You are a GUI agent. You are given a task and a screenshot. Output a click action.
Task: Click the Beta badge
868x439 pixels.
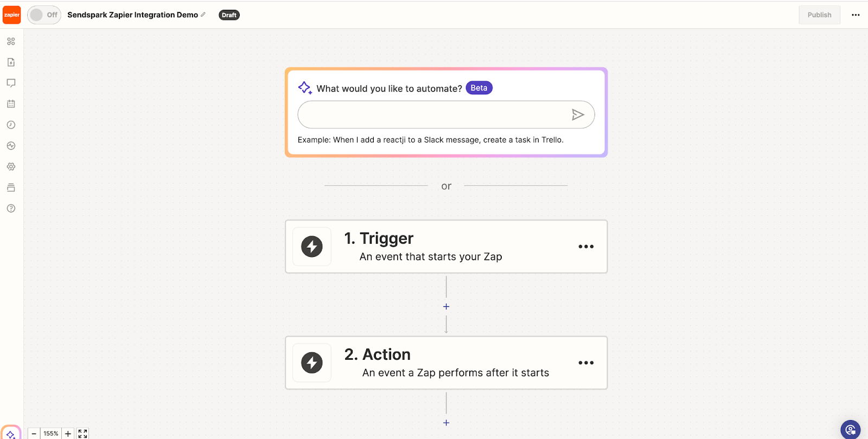[x=479, y=88]
